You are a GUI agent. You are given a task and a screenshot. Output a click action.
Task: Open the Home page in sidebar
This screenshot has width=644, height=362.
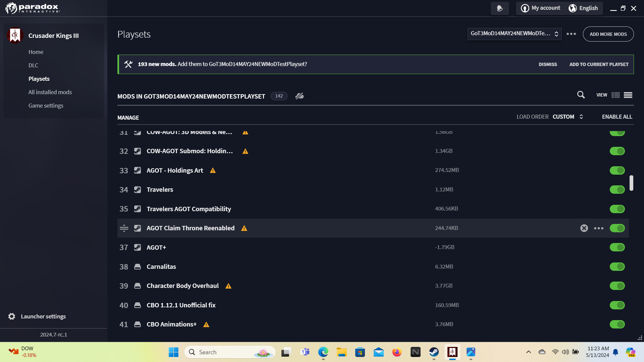point(36,52)
